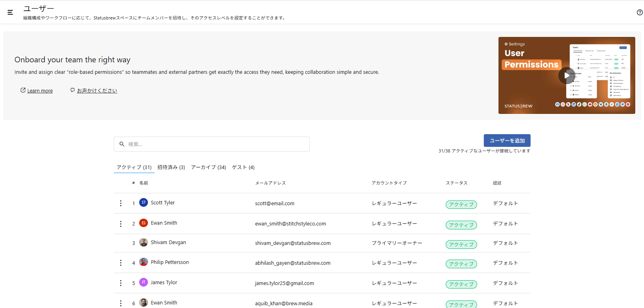The width and height of the screenshot is (644, 308).
Task: Click the chat bubble icon beside お声かけください
Action: click(x=73, y=90)
